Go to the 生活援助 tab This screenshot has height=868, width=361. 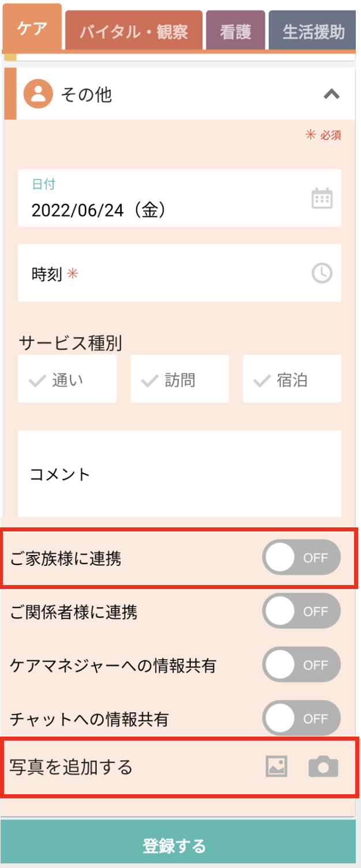click(314, 31)
